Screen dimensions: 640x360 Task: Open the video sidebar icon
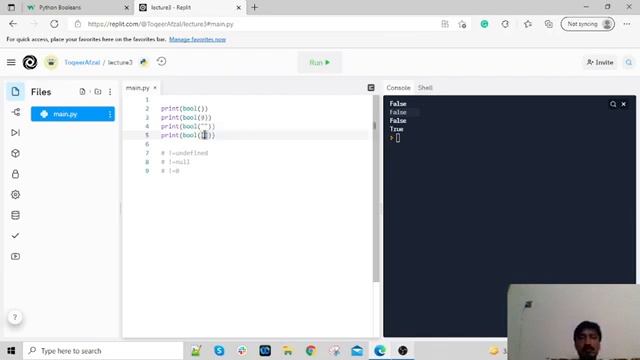pyautogui.click(x=16, y=256)
